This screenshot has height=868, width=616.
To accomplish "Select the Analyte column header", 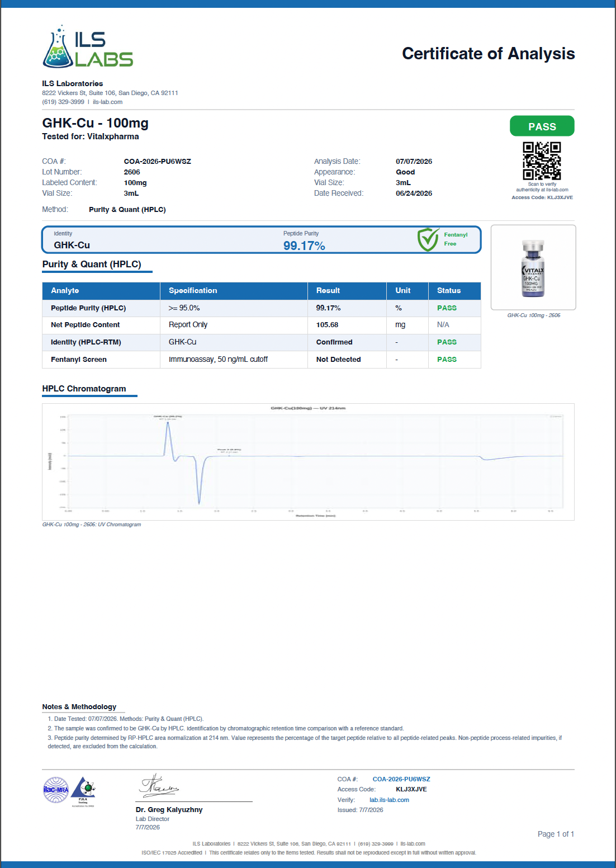I will tap(101, 291).
